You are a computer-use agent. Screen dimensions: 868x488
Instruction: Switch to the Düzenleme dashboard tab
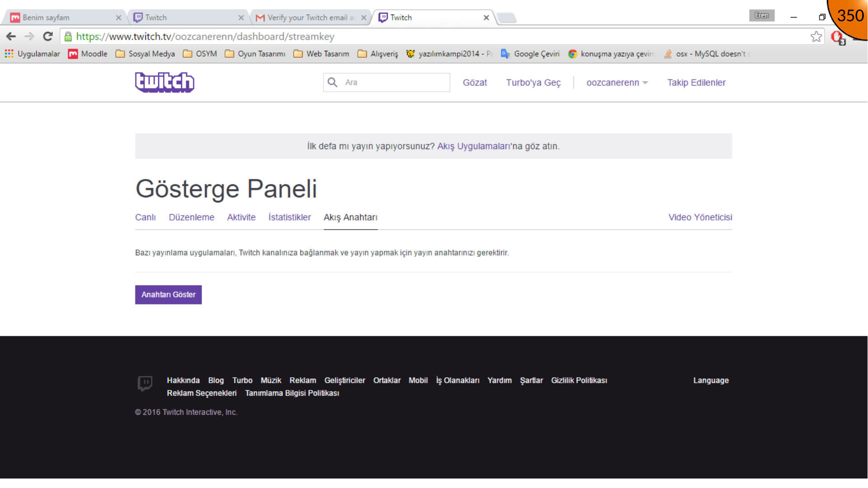(192, 217)
